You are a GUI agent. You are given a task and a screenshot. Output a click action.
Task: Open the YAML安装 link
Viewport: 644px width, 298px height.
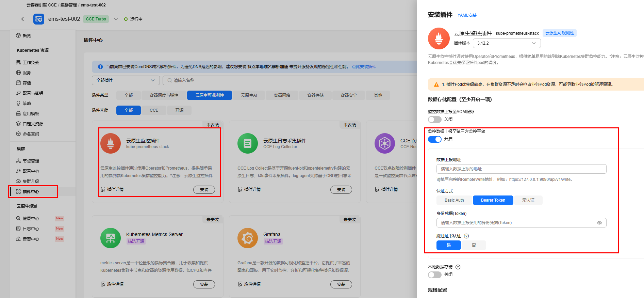coord(467,15)
